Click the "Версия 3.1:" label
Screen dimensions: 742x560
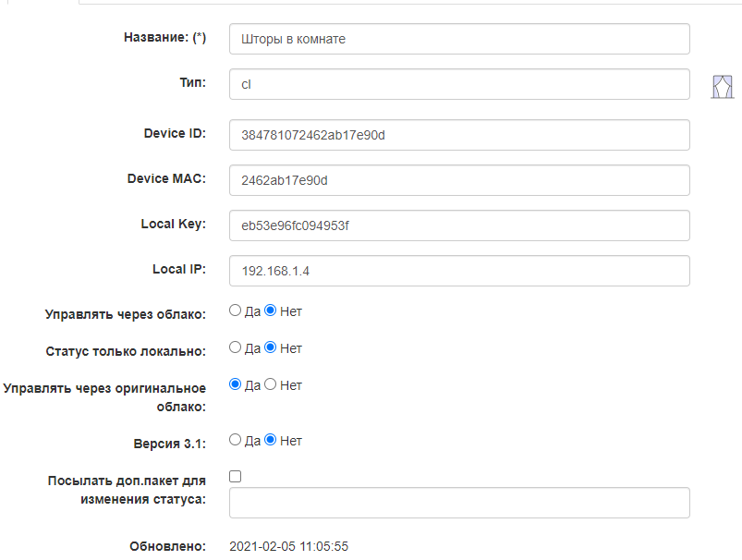(169, 444)
